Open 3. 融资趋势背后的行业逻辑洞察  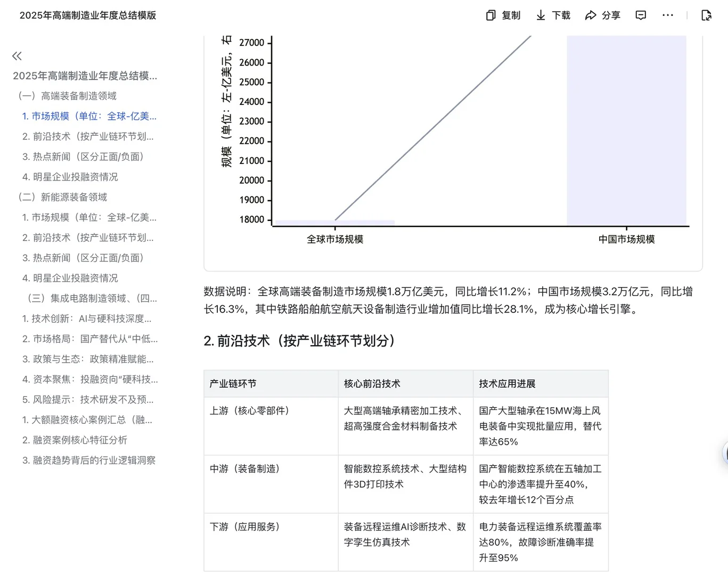tap(89, 460)
